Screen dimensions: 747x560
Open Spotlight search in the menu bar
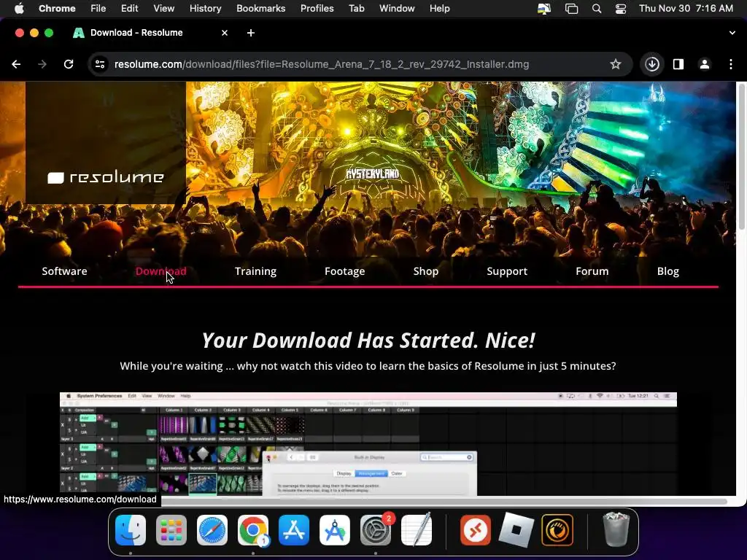597,9
